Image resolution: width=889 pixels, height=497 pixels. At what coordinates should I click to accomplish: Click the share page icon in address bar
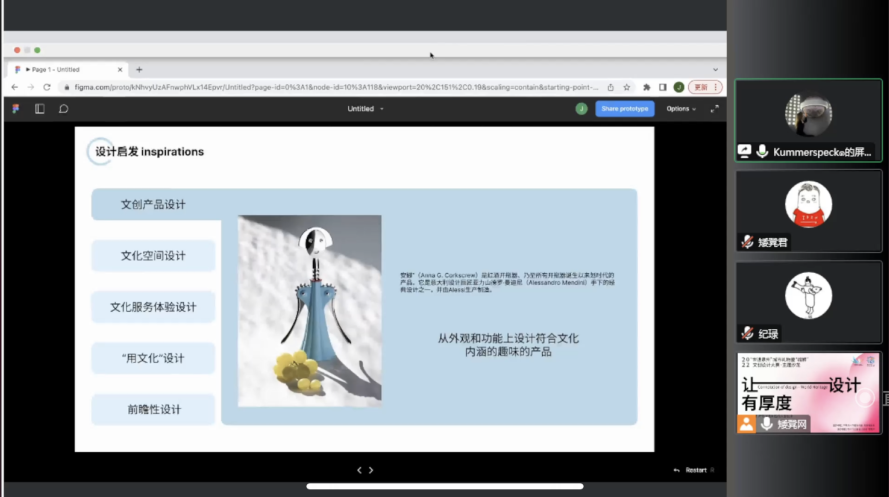[611, 87]
